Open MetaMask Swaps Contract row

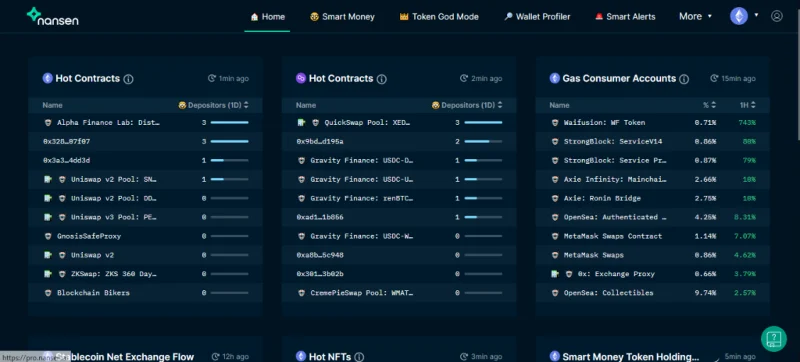coord(653,236)
